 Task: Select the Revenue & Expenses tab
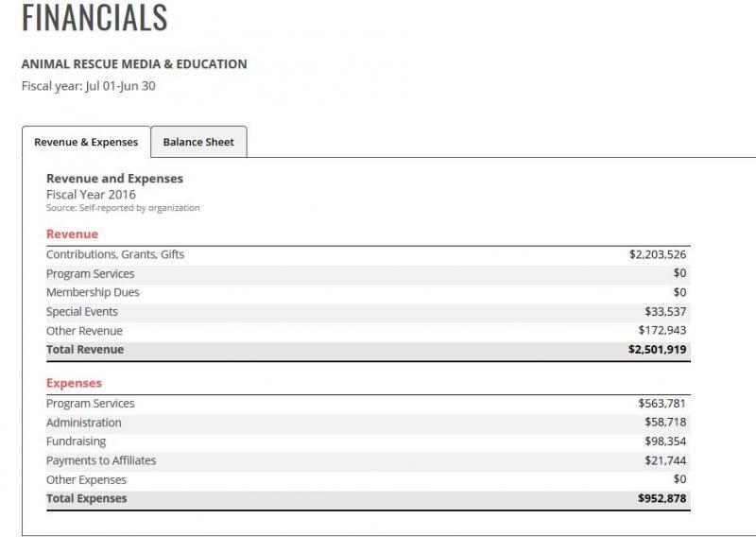coord(86,142)
